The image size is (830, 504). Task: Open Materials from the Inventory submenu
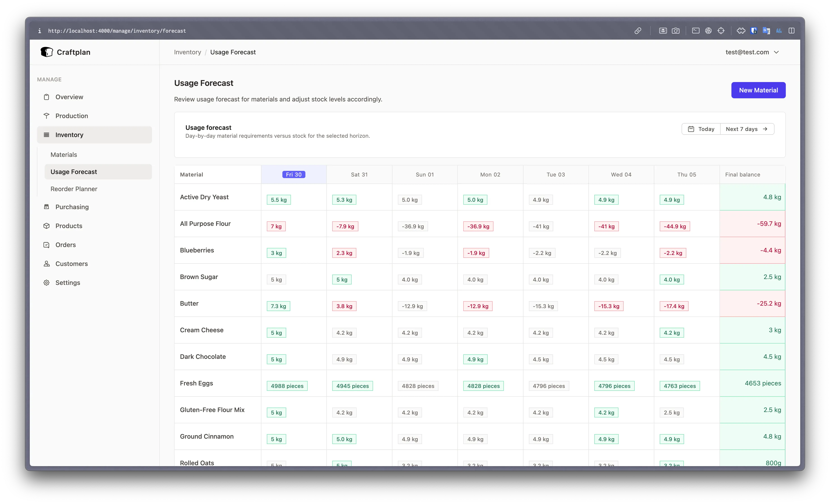(x=64, y=155)
